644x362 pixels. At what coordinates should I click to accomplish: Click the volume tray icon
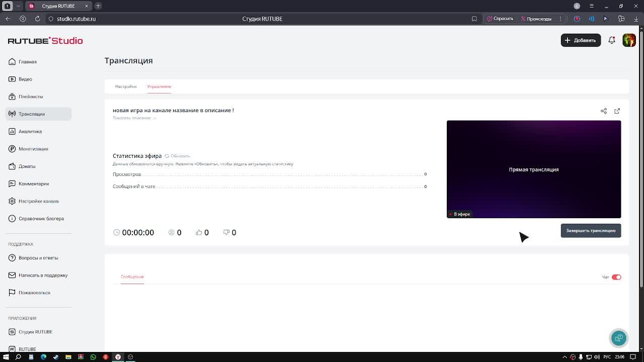pos(597,357)
